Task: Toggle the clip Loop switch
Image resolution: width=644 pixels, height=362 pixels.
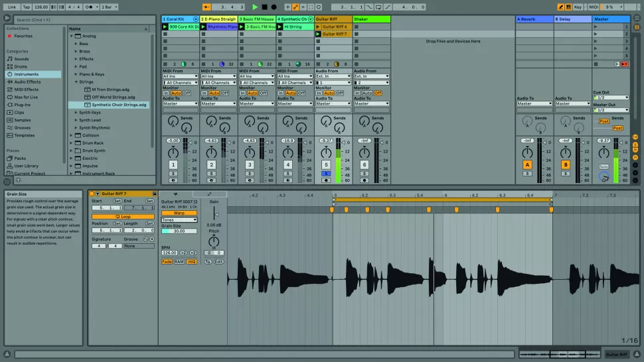Action: click(x=122, y=217)
